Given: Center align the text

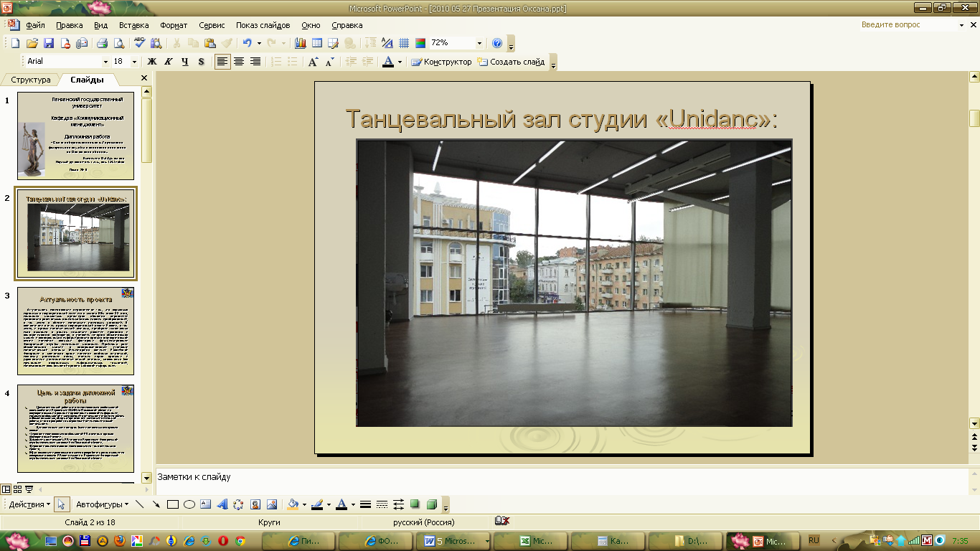Looking at the screenshot, I should pyautogui.click(x=239, y=62).
